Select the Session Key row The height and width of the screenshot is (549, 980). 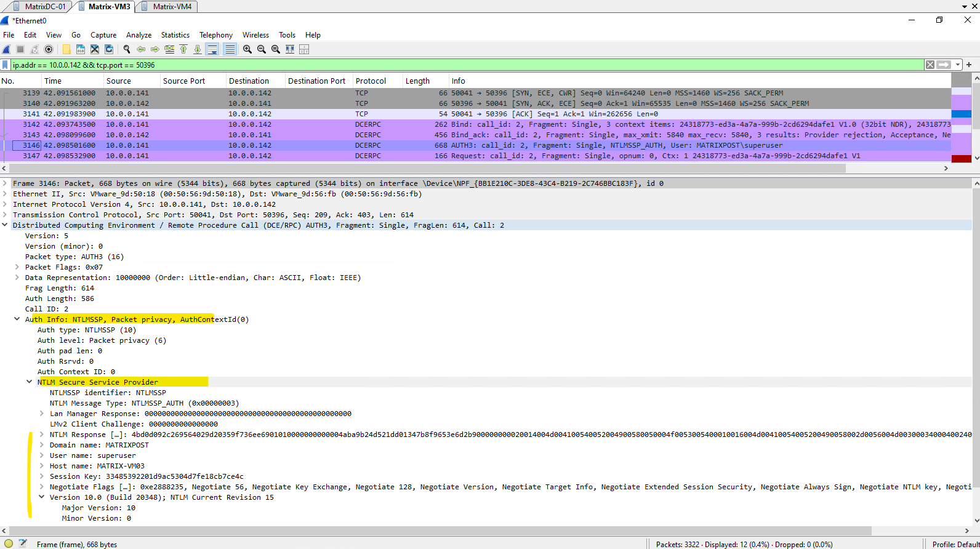coord(147,476)
